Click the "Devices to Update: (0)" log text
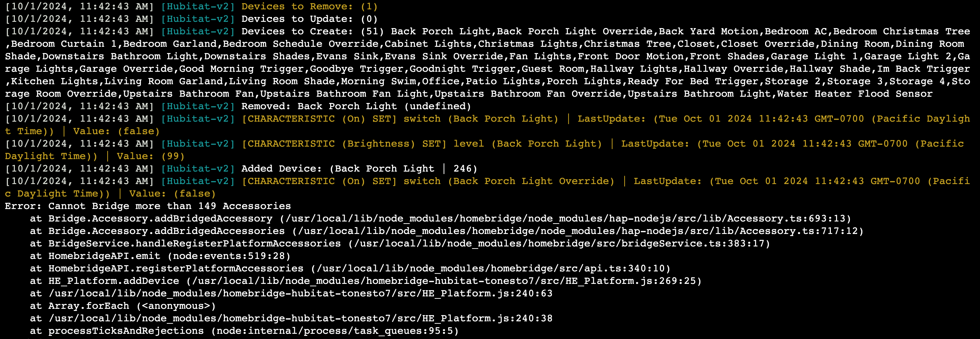 [309, 19]
